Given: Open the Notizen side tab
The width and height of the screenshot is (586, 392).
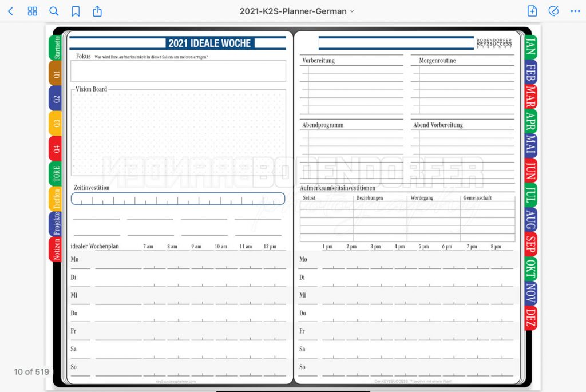Looking at the screenshot, I should tap(56, 250).
